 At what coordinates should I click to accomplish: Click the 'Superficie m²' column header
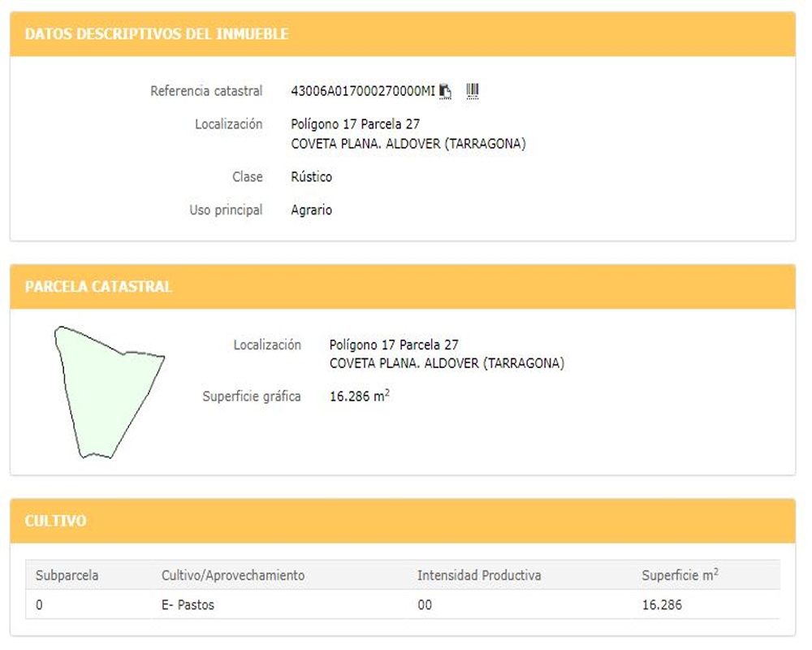[680, 575]
